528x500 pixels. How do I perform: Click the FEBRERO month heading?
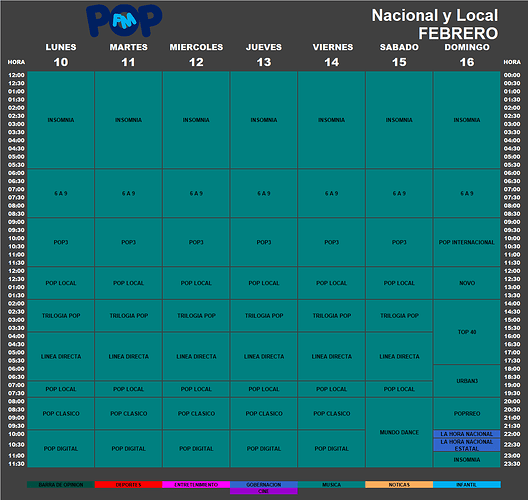pos(458,33)
